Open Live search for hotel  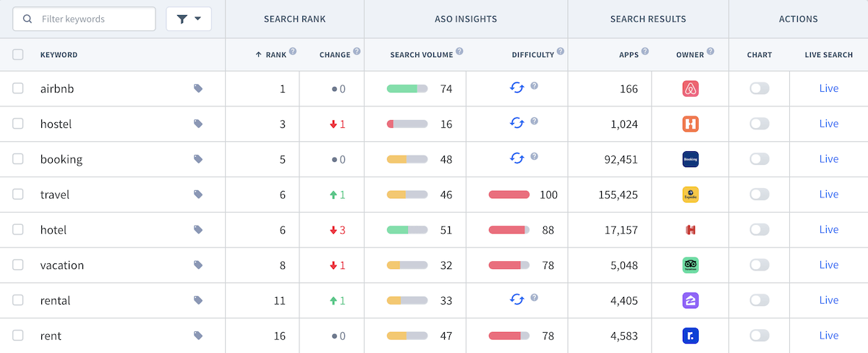(829, 229)
